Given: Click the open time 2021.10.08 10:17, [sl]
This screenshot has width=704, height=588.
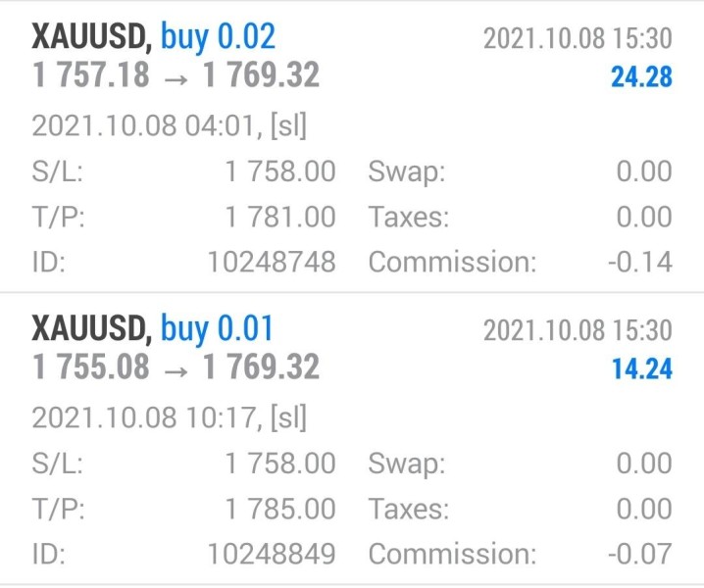Looking at the screenshot, I should pos(170,418).
